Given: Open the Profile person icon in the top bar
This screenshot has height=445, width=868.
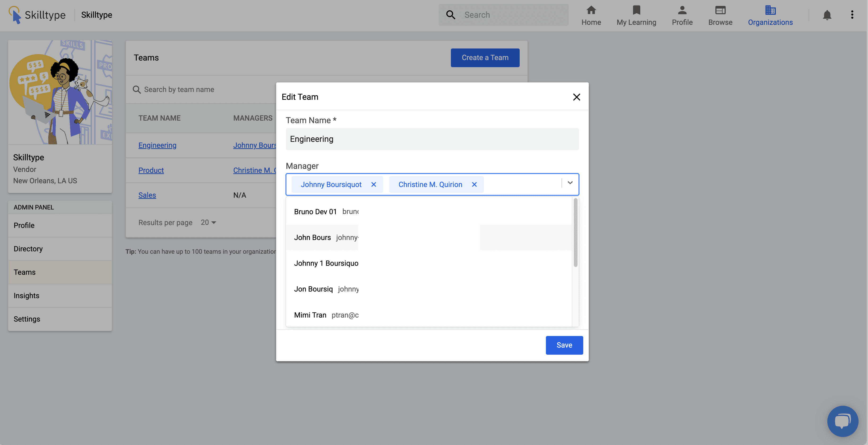Looking at the screenshot, I should point(682,10).
